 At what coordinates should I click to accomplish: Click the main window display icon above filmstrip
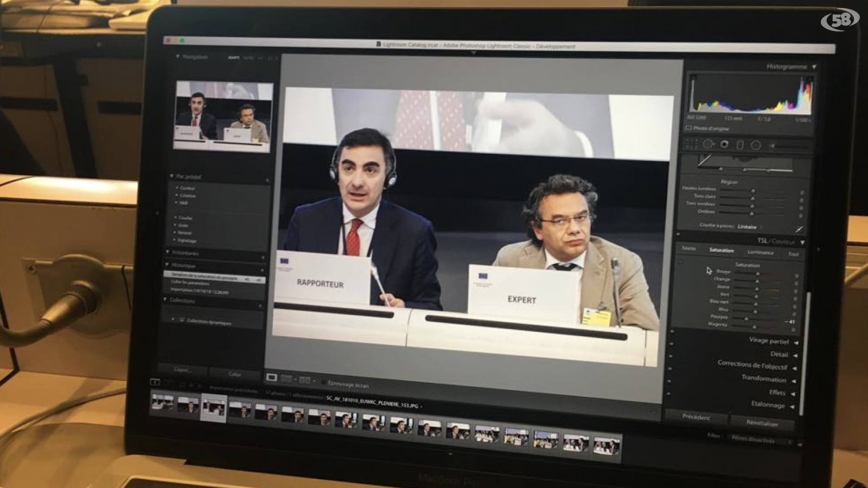(x=155, y=382)
